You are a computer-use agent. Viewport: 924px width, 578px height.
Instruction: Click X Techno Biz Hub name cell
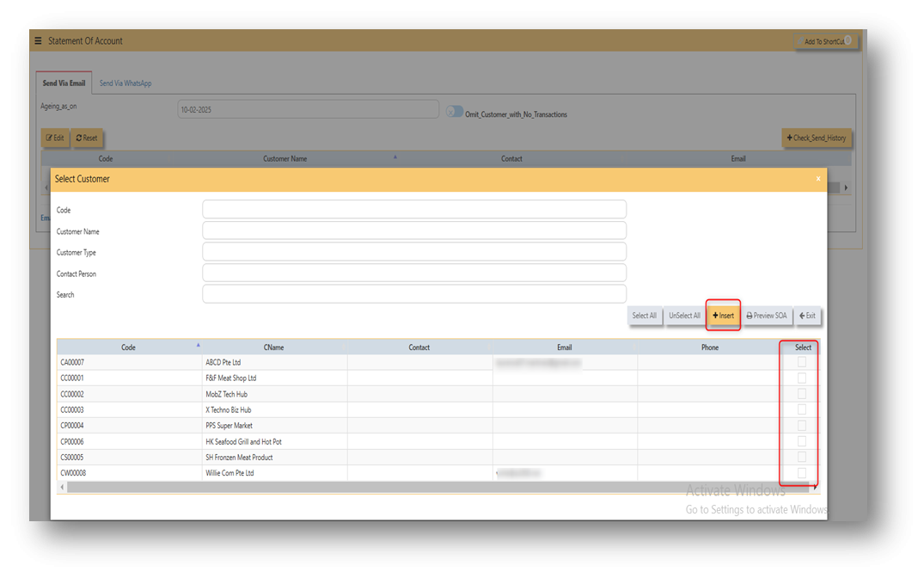click(274, 410)
